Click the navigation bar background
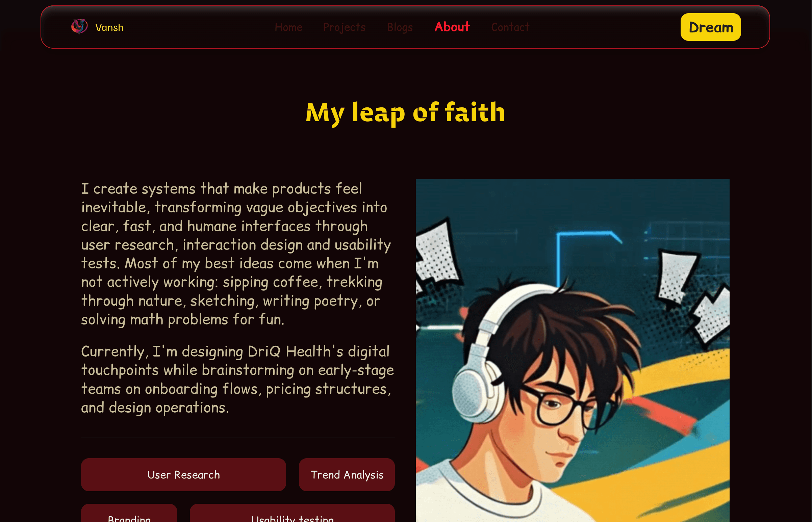 [x=405, y=27]
